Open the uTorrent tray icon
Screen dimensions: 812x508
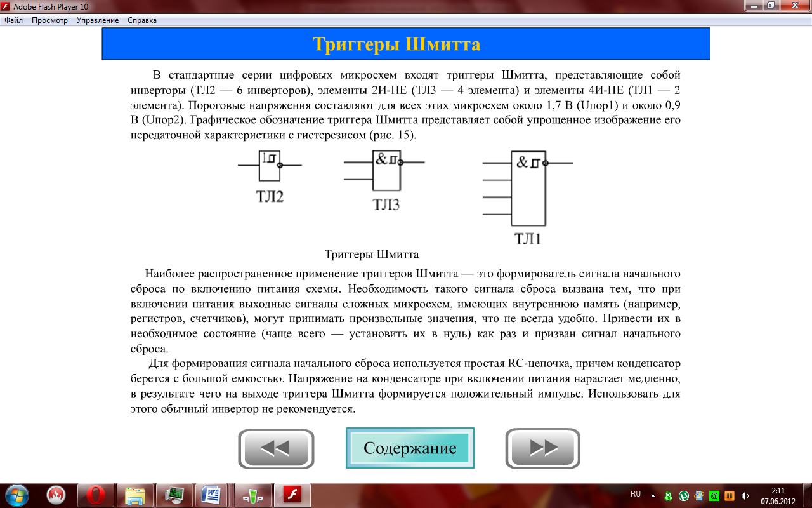(x=684, y=495)
